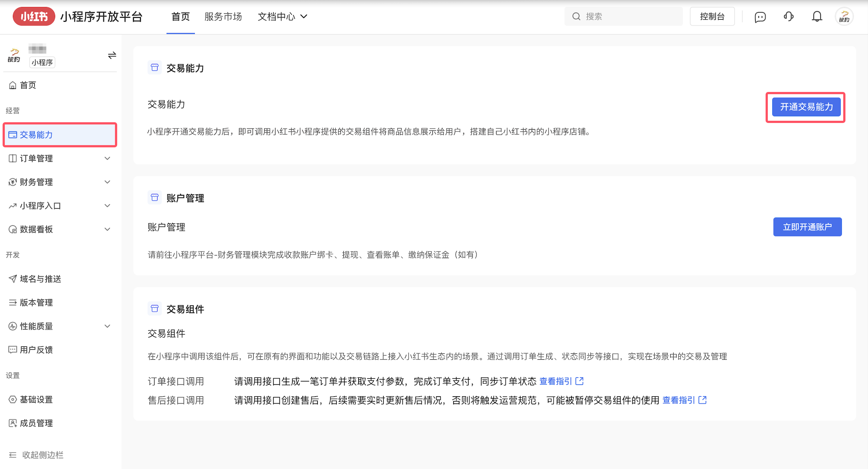Open the profile avatar at top right
The width and height of the screenshot is (868, 469).
(844, 16)
